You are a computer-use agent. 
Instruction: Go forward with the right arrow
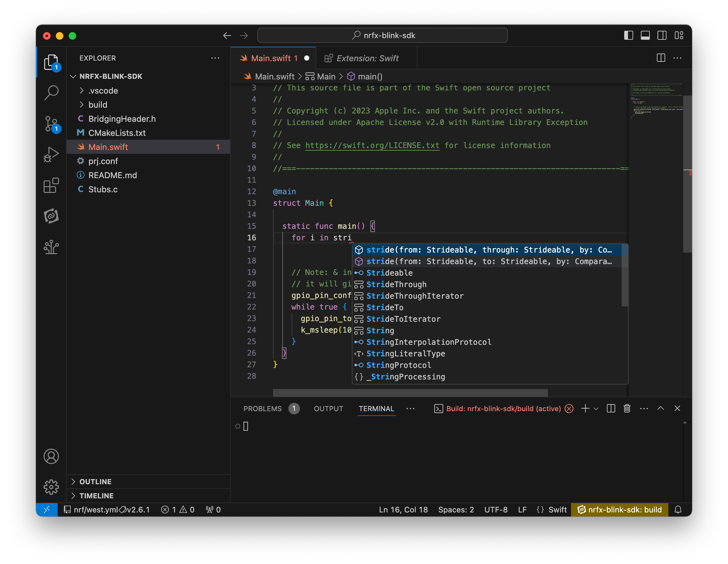click(244, 35)
